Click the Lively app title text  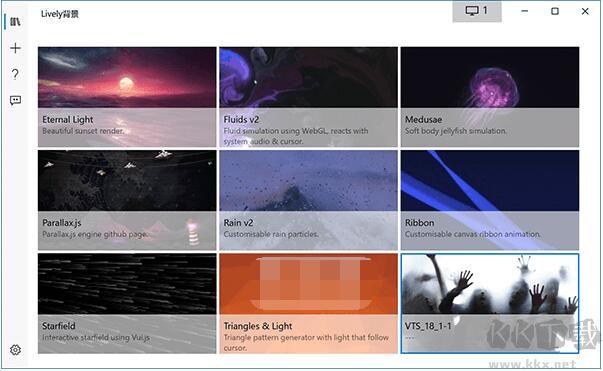point(60,14)
